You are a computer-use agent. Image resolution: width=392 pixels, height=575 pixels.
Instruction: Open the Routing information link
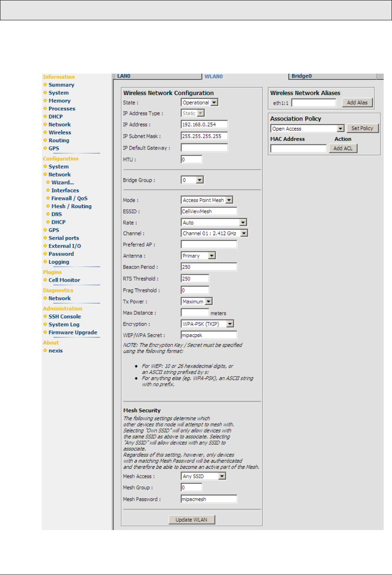59,140
